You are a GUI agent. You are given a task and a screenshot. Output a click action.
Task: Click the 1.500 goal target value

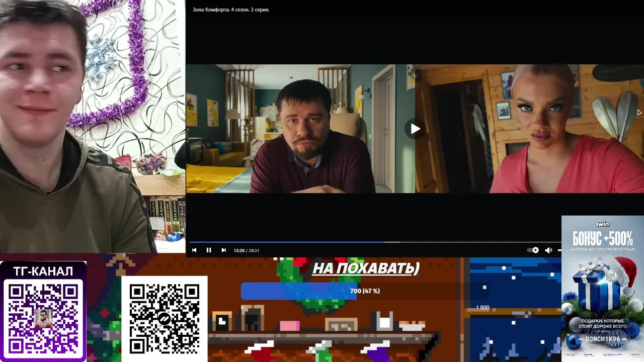tap(482, 308)
